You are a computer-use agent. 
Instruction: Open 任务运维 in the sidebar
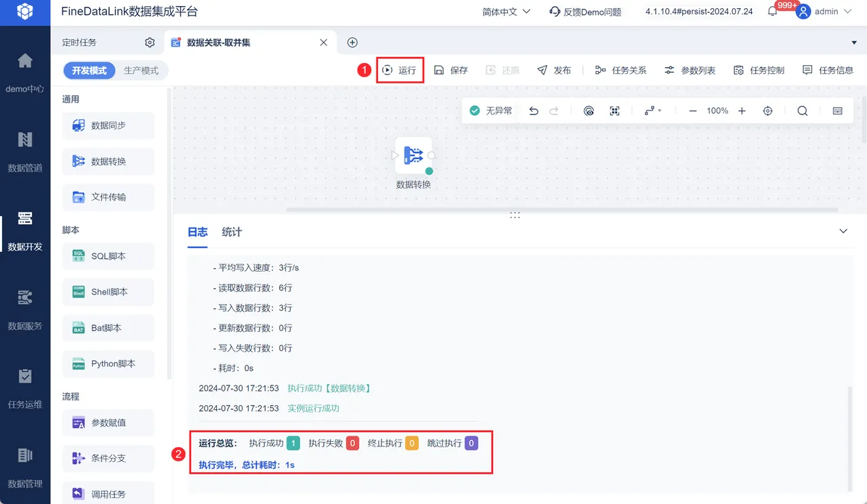click(x=25, y=389)
